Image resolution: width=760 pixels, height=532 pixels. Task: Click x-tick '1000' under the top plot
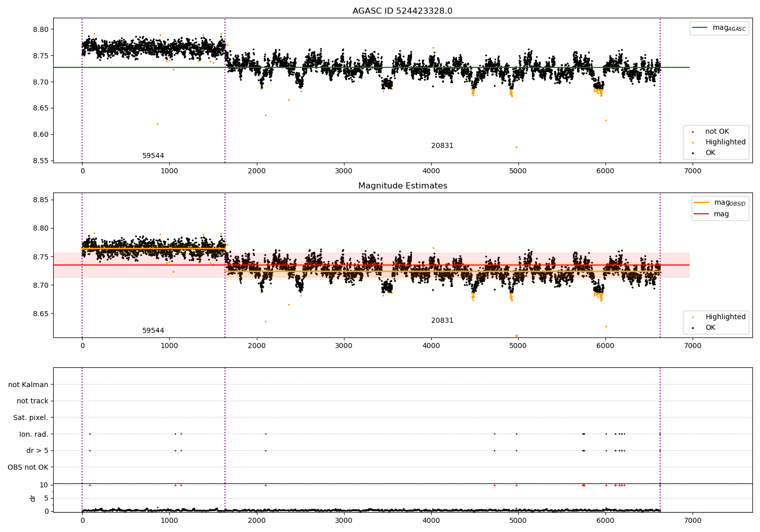tap(169, 171)
